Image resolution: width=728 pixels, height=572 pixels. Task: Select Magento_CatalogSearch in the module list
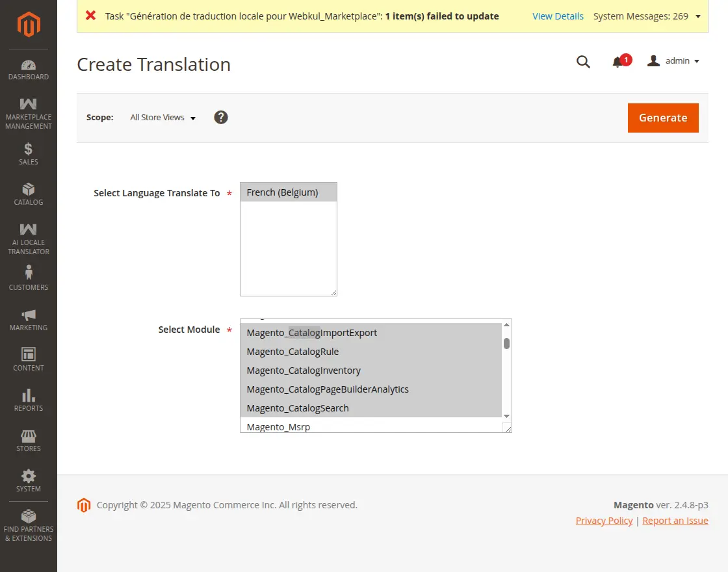(x=298, y=408)
